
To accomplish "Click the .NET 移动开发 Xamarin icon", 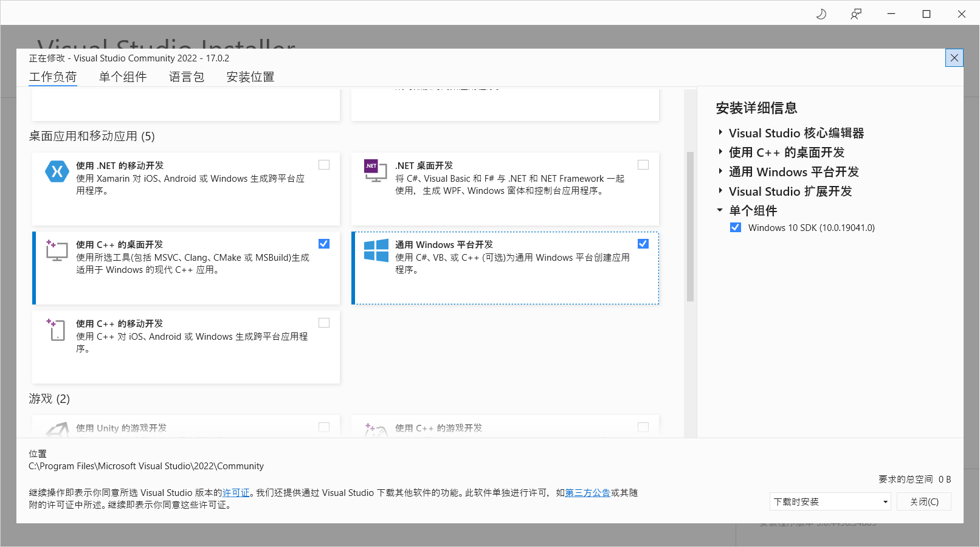I will [x=57, y=171].
